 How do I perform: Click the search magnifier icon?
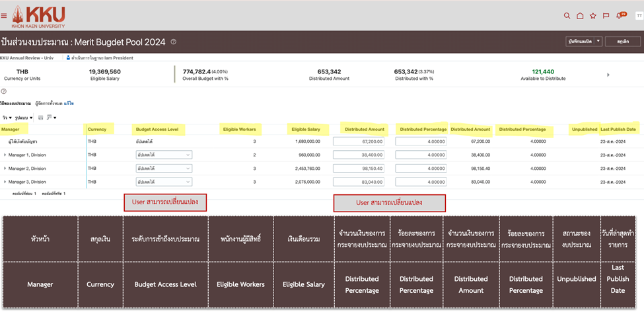567,16
